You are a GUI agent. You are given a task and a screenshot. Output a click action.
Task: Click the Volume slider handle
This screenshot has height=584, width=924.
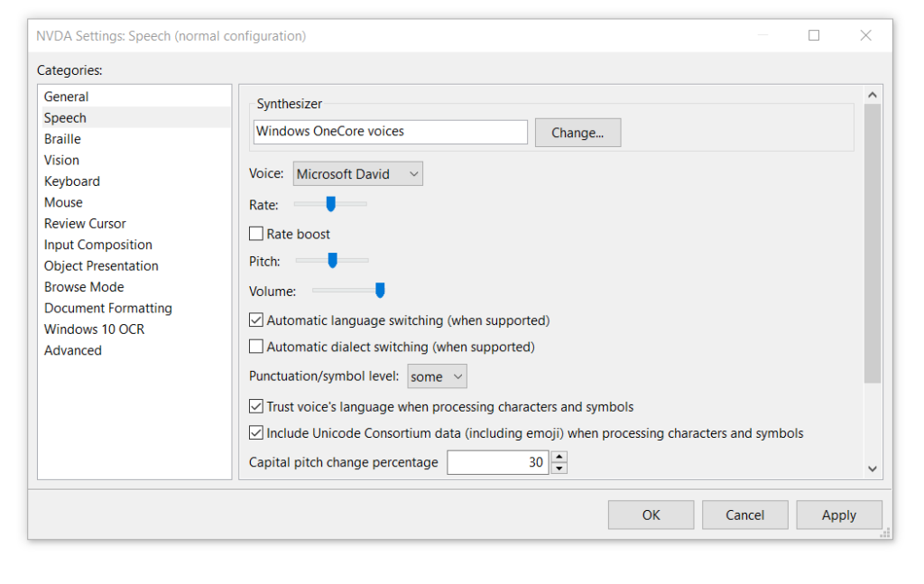[380, 290]
